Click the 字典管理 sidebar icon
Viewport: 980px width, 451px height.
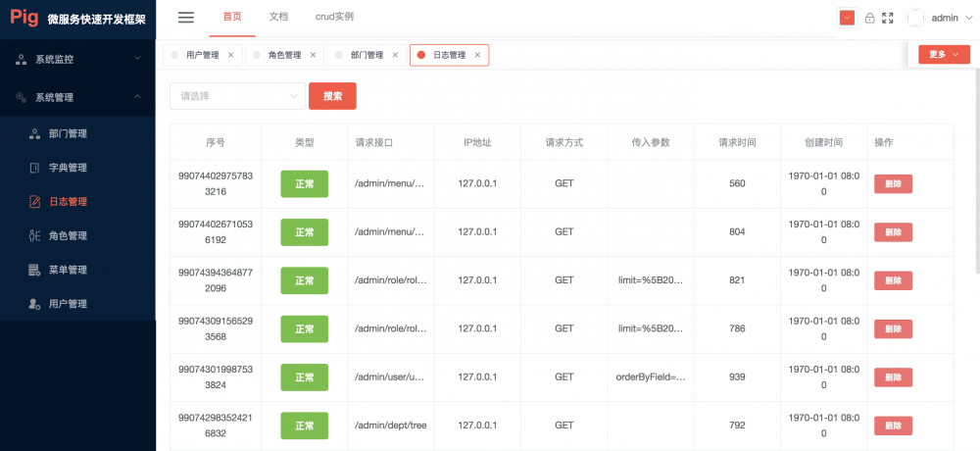click(34, 168)
